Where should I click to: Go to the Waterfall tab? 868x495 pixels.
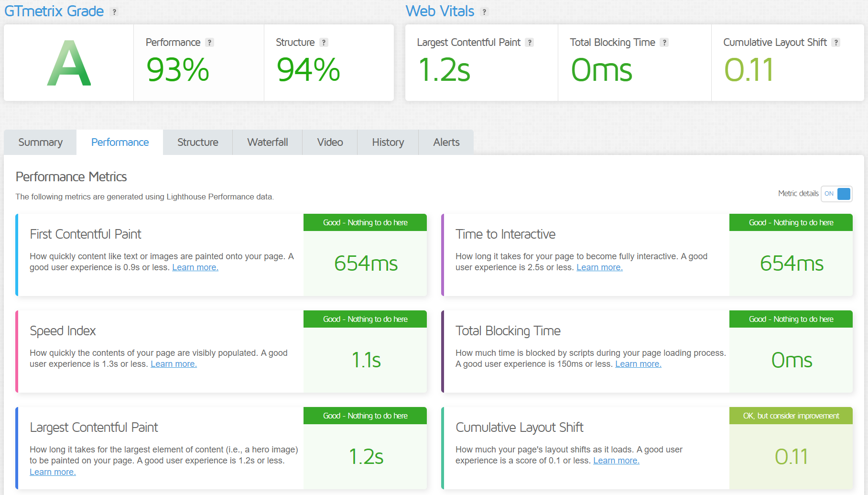[x=268, y=143]
